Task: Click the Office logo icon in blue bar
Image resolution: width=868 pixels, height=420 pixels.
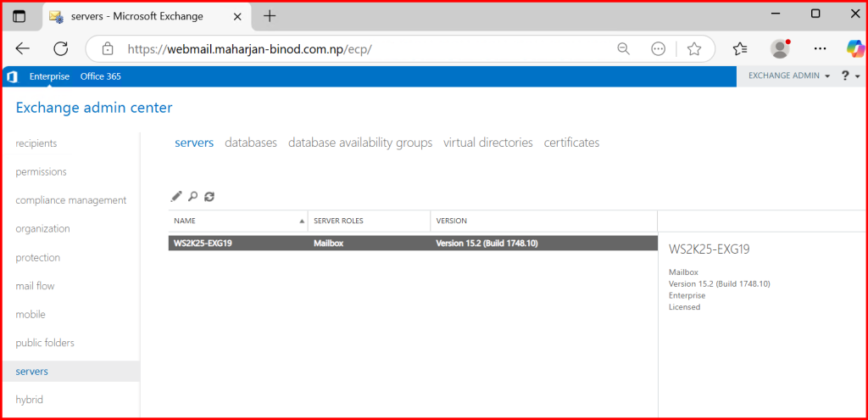Action: point(12,76)
